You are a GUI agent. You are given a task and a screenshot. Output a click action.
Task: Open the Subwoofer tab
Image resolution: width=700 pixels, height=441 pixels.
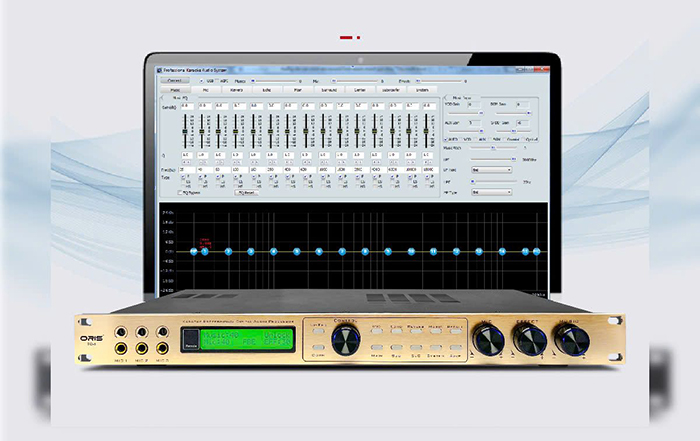391,90
